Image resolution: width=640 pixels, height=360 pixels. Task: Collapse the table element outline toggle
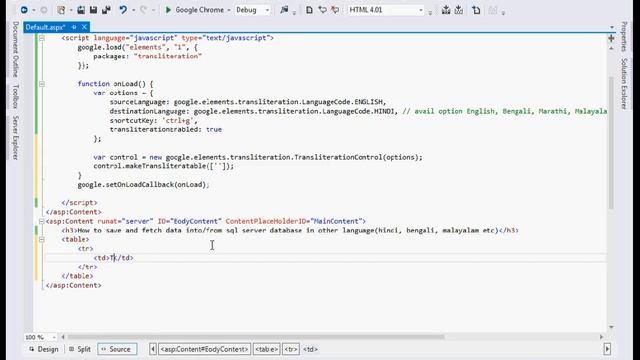pyautogui.click(x=42, y=240)
